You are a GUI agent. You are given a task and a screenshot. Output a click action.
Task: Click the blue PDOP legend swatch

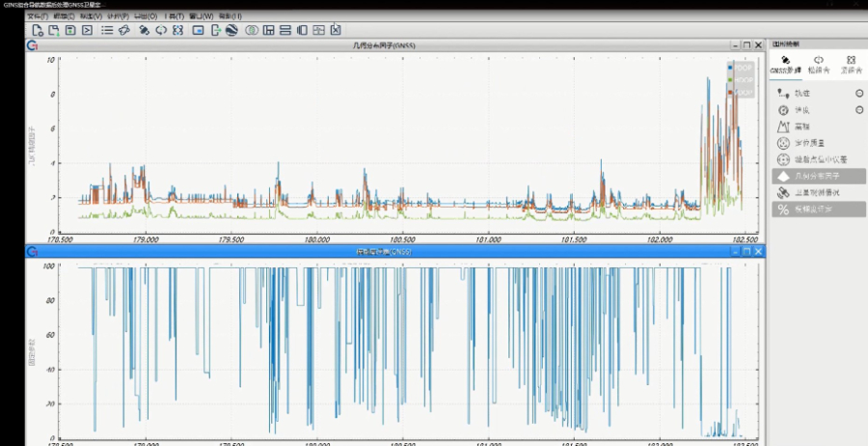pos(732,68)
